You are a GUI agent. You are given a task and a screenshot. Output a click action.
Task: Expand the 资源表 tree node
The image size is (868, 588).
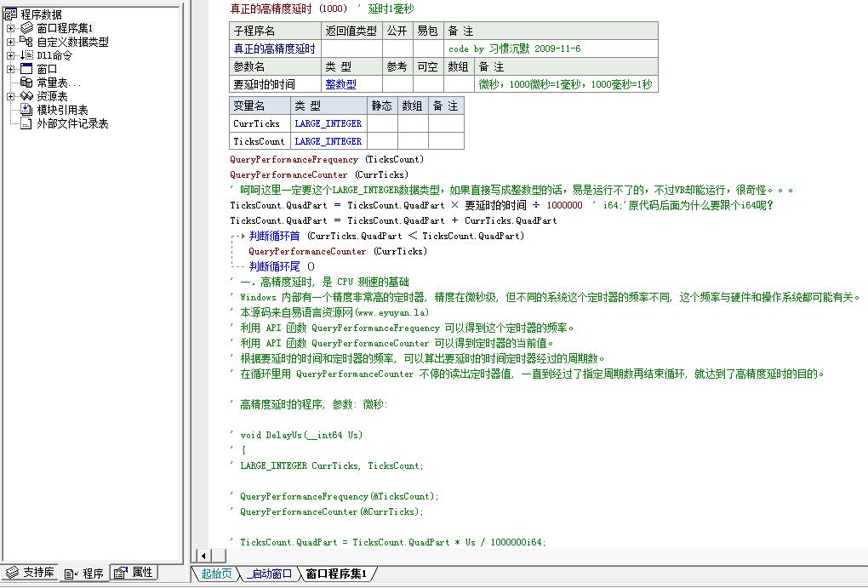(10, 96)
